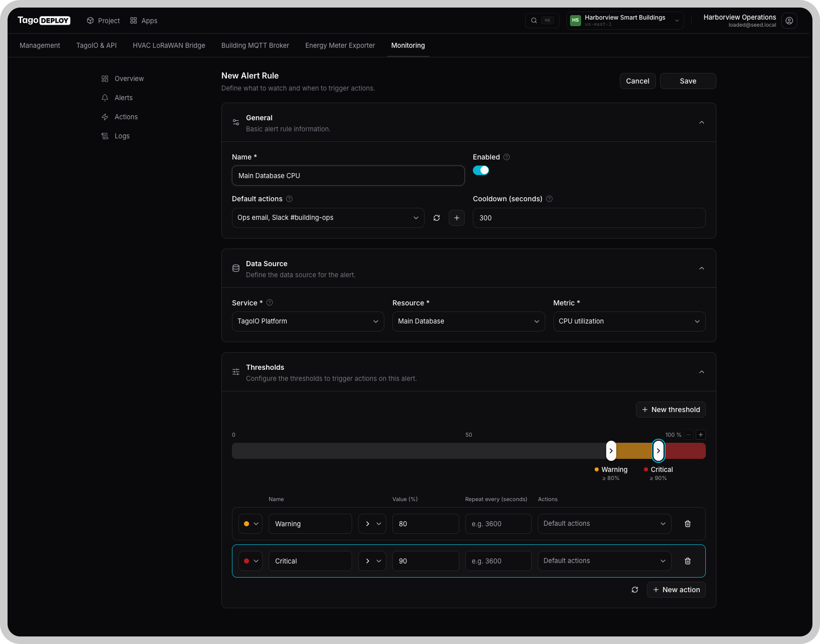820x644 pixels.
Task: Edit the Warning threshold name field
Action: coord(310,524)
